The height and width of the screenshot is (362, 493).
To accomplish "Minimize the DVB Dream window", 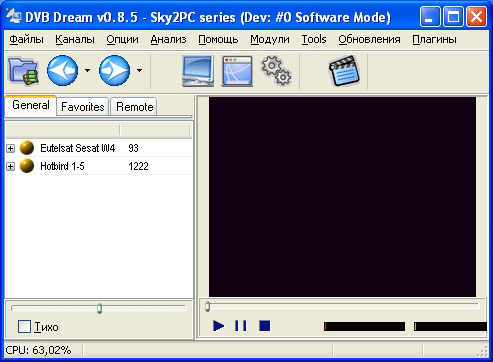I will 430,17.
